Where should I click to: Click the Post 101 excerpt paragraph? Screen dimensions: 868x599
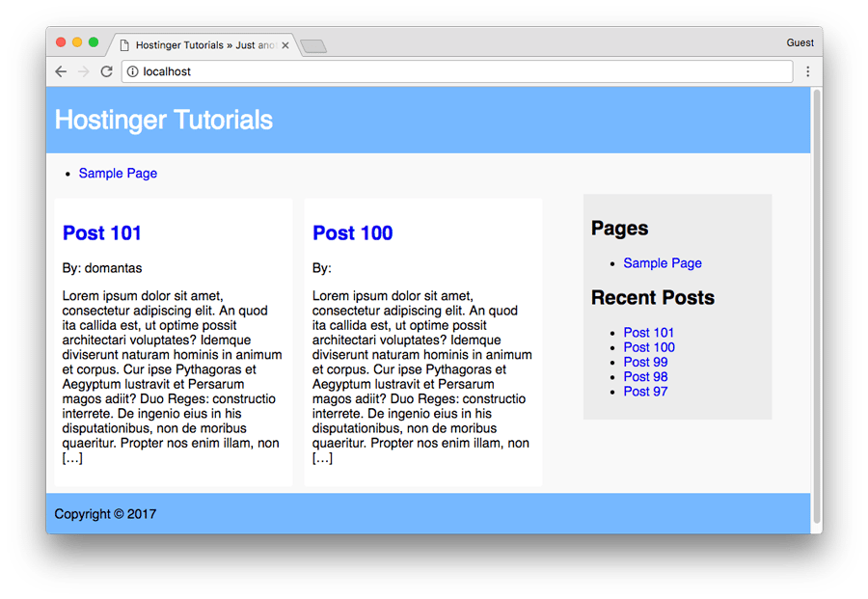173,376
